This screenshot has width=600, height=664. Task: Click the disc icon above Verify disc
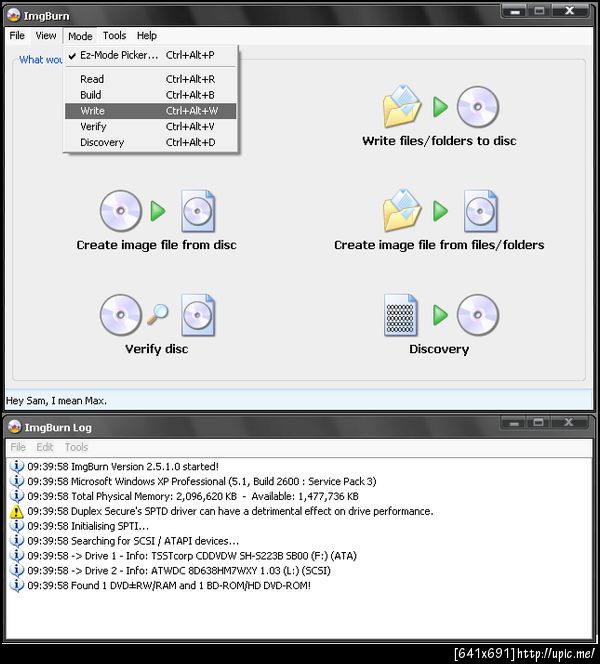click(x=121, y=315)
